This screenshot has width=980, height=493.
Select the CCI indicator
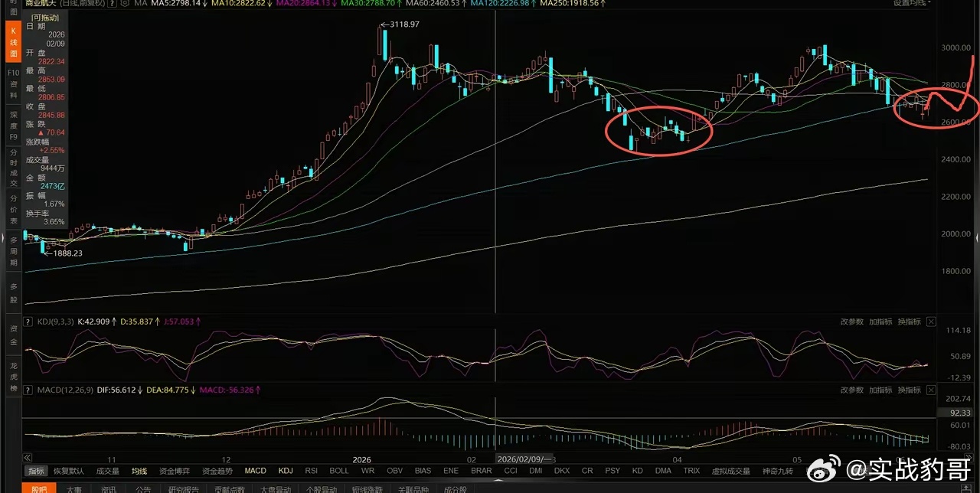point(510,471)
